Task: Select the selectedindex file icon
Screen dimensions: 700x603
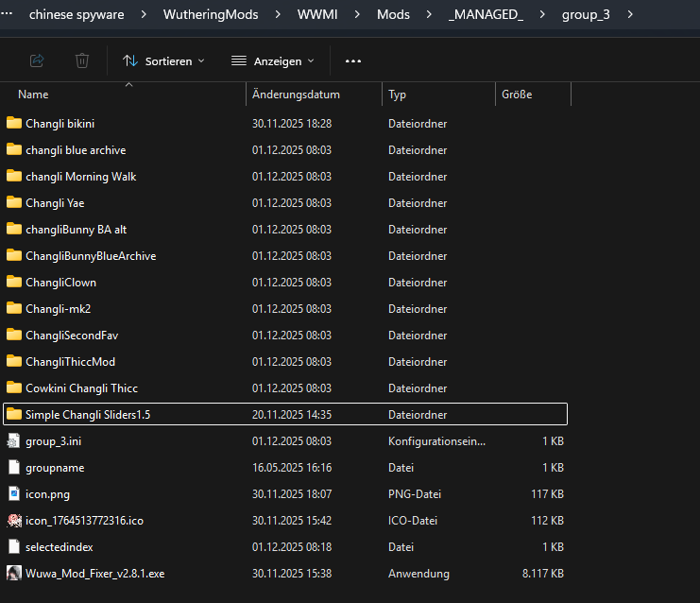Action: tap(14, 546)
